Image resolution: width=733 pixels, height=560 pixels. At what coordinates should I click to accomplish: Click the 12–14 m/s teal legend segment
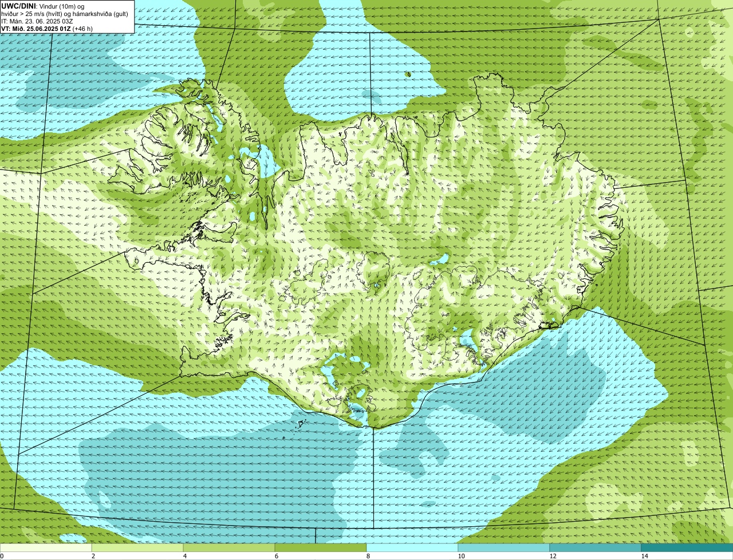[596, 547]
